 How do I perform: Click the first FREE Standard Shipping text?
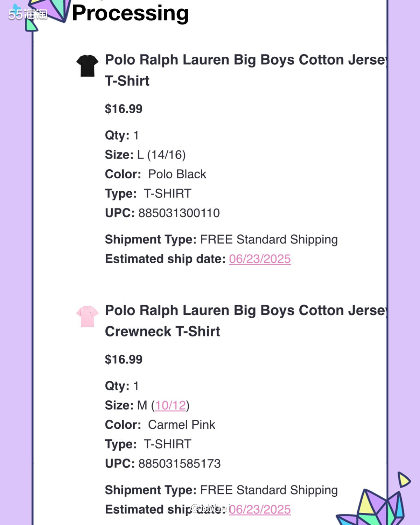point(269,239)
